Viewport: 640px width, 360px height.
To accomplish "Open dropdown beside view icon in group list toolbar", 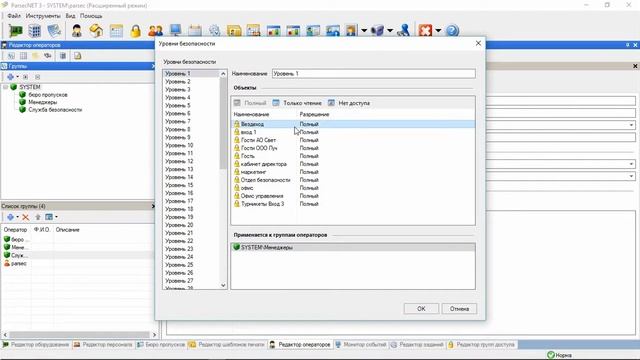I will pyautogui.click(x=56, y=217).
